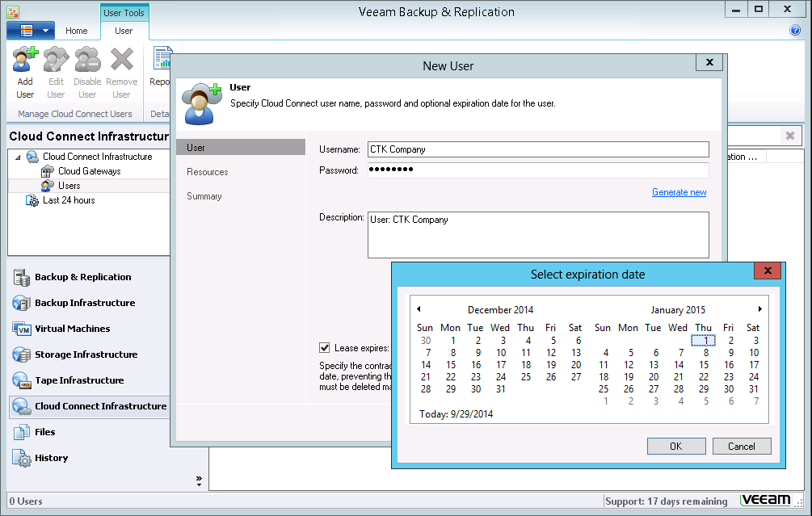The height and width of the screenshot is (516, 812).
Task: Close the Select expiration date dialog
Action: coord(768,271)
